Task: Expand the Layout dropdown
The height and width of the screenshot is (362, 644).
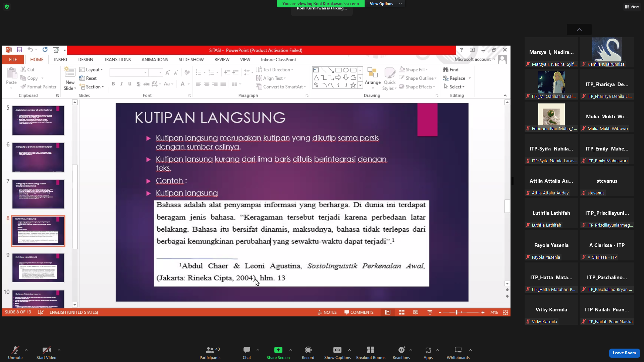Action: tap(91, 69)
